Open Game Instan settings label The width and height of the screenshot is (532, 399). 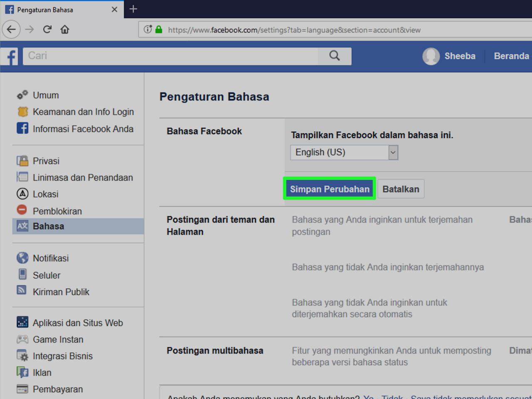(58, 340)
